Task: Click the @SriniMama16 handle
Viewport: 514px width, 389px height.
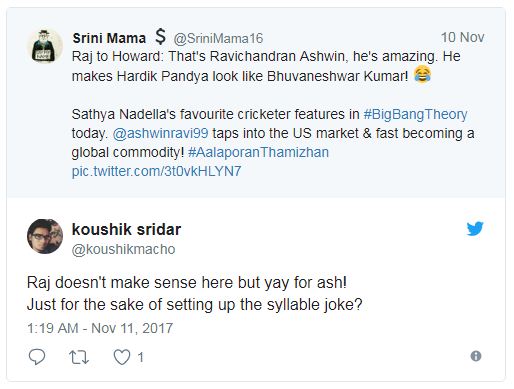Action: [218, 38]
